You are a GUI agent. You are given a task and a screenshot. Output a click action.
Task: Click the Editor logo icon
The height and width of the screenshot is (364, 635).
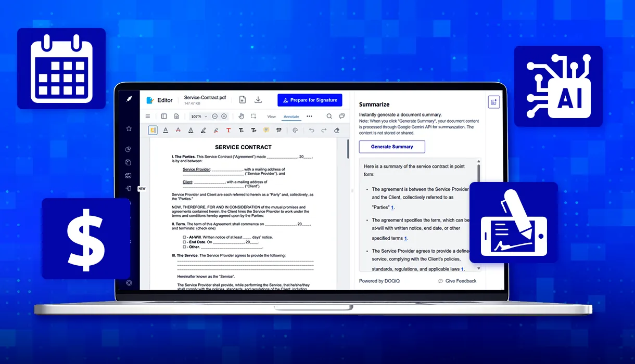(150, 100)
